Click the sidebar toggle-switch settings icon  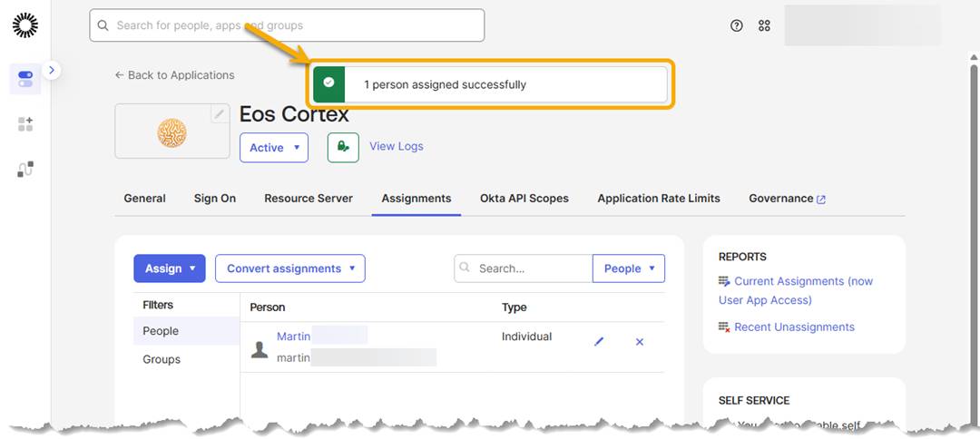pyautogui.click(x=25, y=79)
